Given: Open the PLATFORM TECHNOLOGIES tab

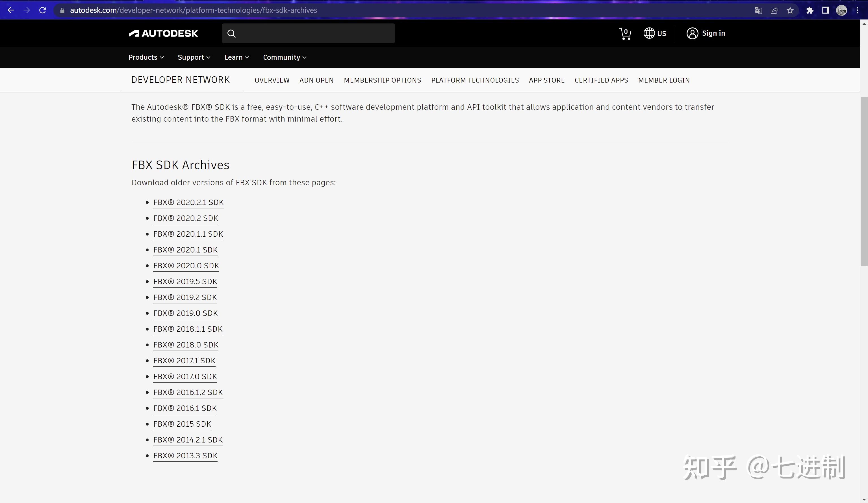Looking at the screenshot, I should pos(475,80).
